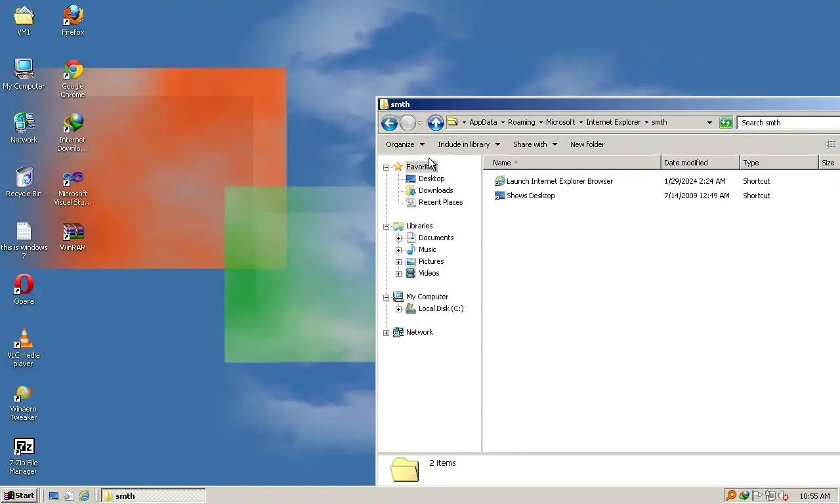
Task: Select the Network desktop icon
Action: [24, 129]
